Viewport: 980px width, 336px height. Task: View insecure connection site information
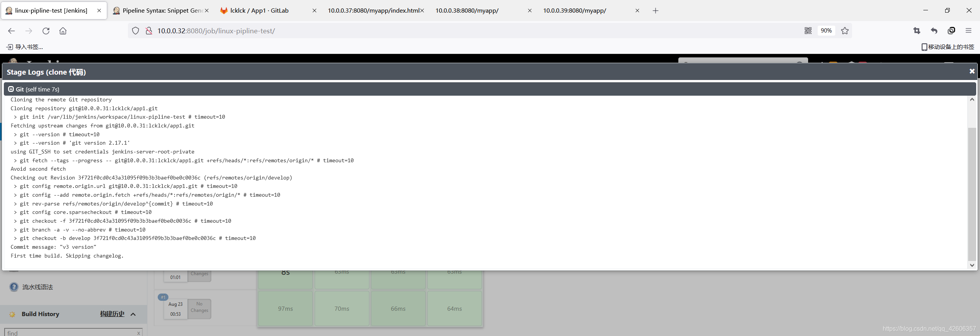point(149,31)
